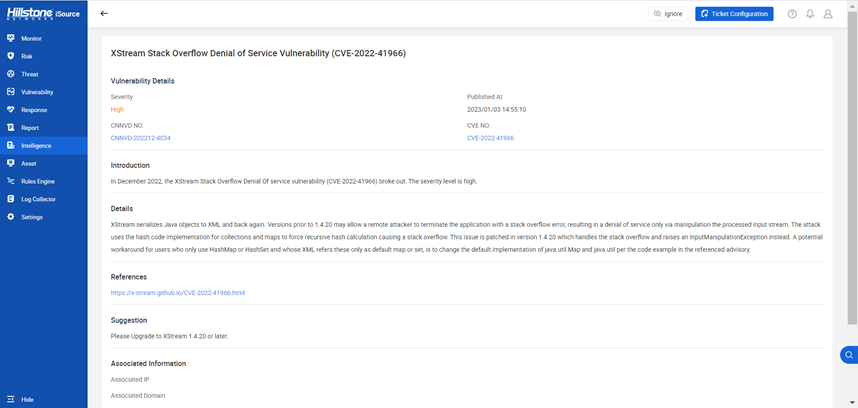The height and width of the screenshot is (408, 858).
Task: Go back using the left arrow icon
Action: (104, 14)
